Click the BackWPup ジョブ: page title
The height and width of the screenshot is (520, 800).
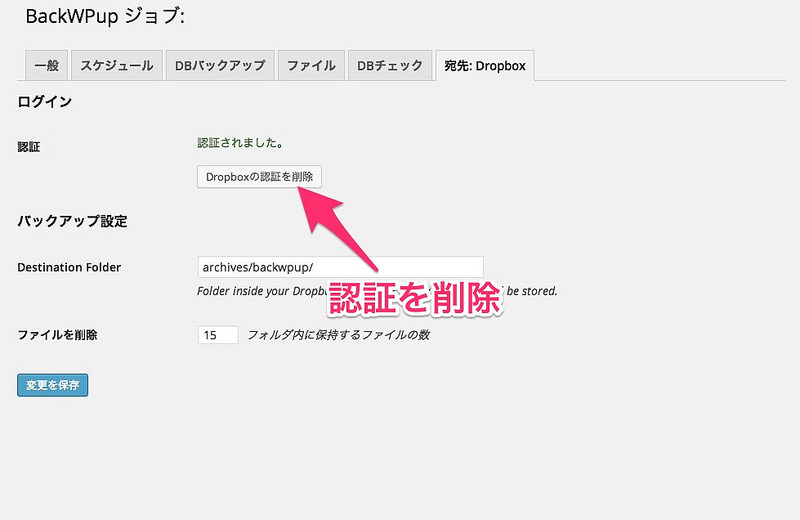click(105, 16)
